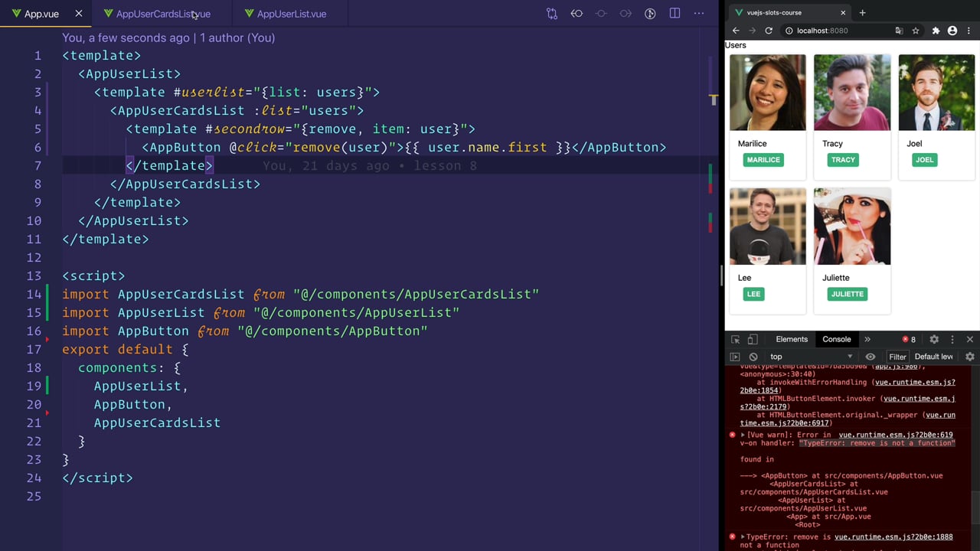Click the console Filter input
Image resolution: width=980 pixels, height=551 pixels.
point(897,357)
